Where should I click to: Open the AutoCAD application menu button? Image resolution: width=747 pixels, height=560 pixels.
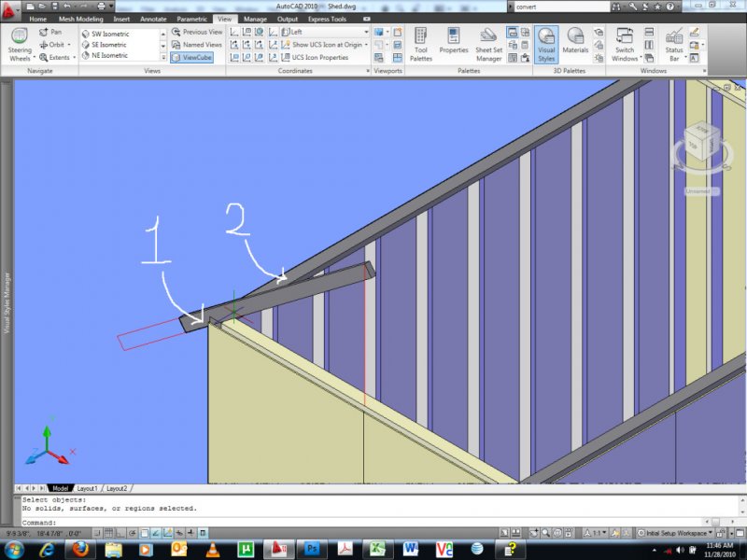tap(10, 10)
